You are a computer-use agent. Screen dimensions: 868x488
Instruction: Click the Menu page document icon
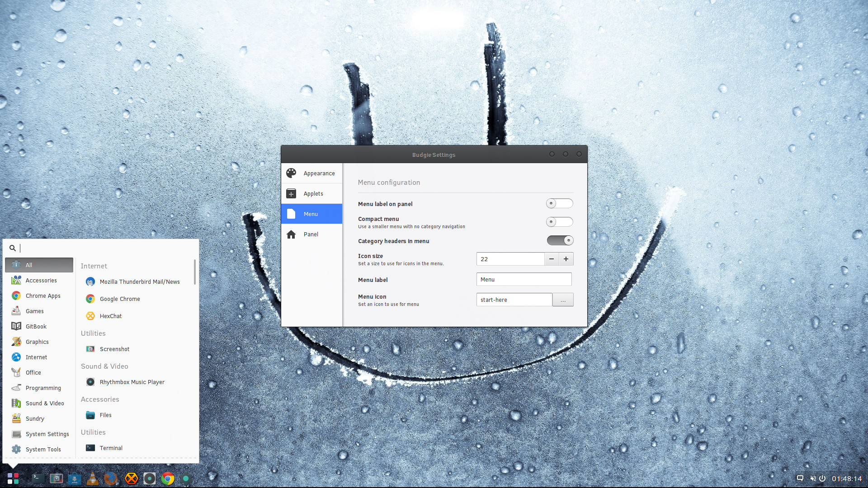point(291,214)
